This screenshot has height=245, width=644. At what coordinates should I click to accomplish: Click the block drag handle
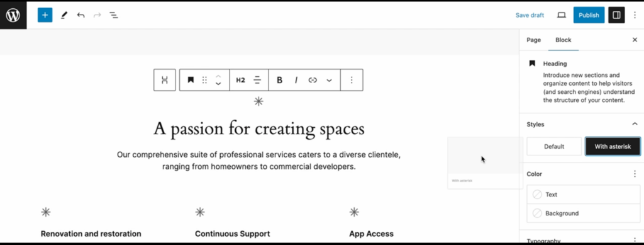[x=204, y=80]
